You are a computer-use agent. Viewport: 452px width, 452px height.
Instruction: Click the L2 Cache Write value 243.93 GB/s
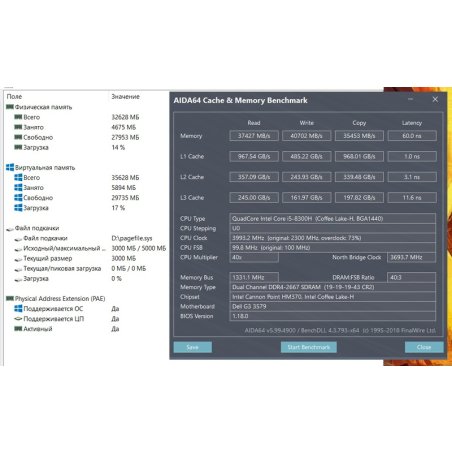coord(307,177)
